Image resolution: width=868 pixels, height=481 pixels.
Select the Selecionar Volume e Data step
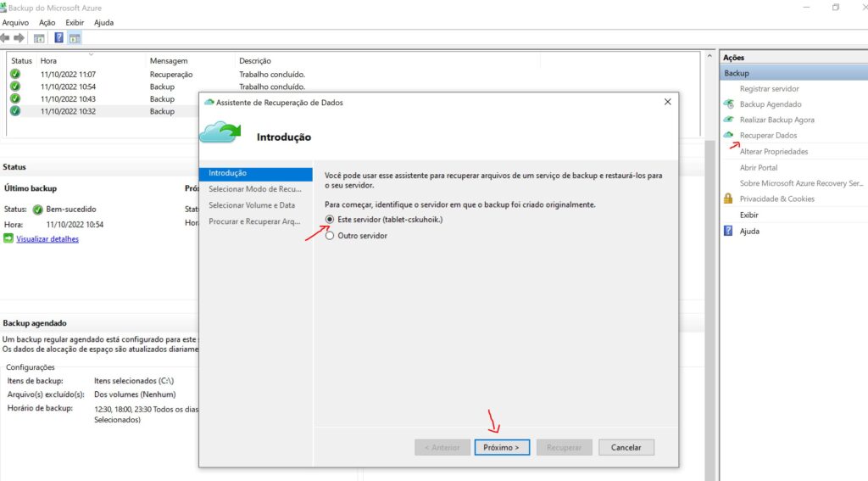pos(252,205)
